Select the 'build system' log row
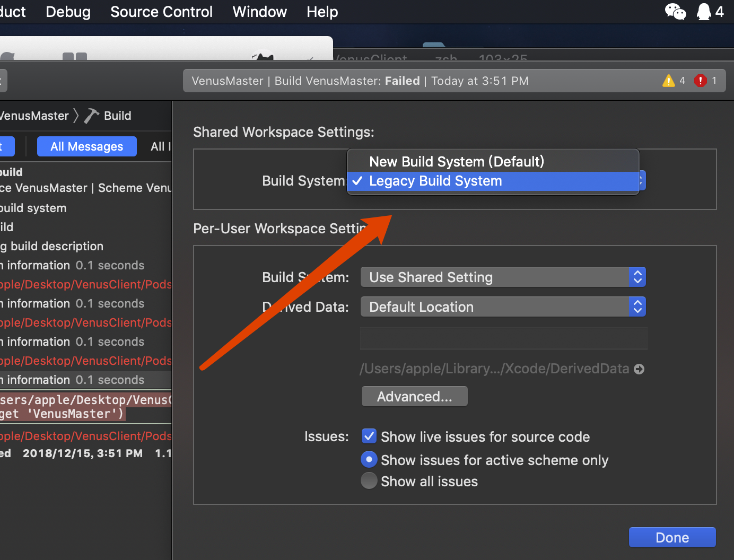Screen dimensions: 734x560 pyautogui.click(x=85, y=208)
